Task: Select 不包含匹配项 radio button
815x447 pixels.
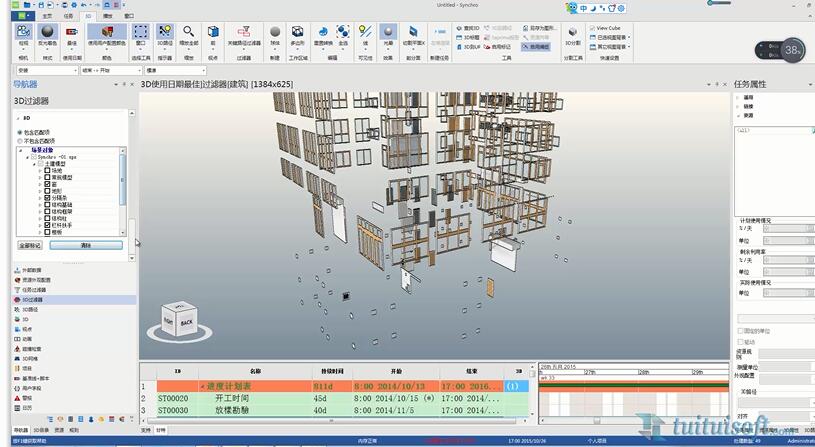Action: (19, 141)
